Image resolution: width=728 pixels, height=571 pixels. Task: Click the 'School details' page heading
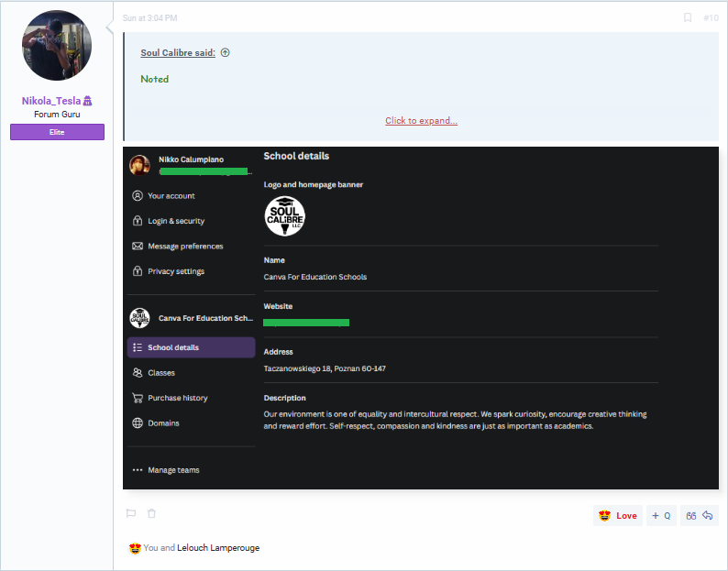(296, 156)
